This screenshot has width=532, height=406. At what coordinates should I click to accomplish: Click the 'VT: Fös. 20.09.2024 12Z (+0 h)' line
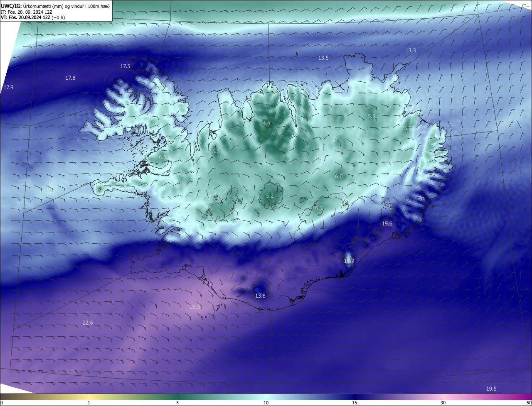pyautogui.click(x=33, y=17)
